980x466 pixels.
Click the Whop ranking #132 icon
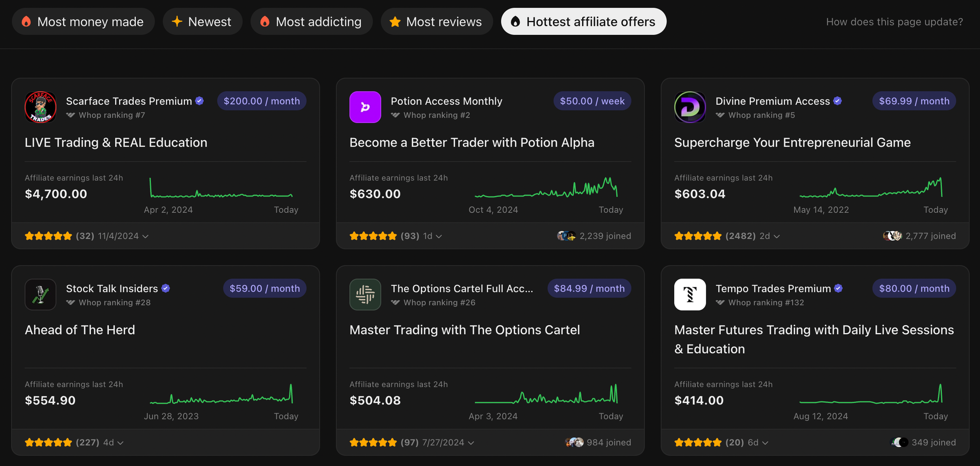720,302
